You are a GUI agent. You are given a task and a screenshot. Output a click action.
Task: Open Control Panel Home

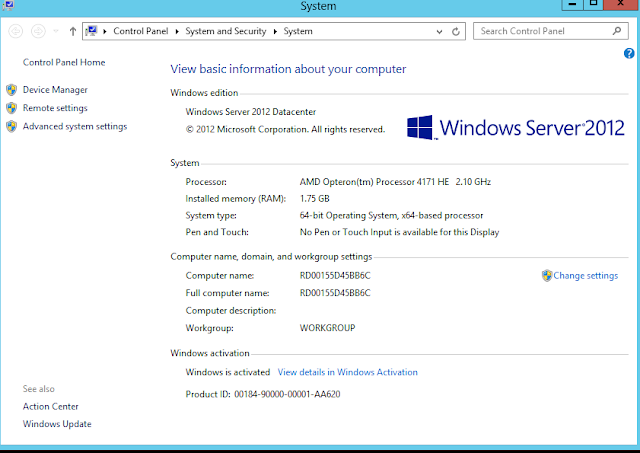(64, 62)
